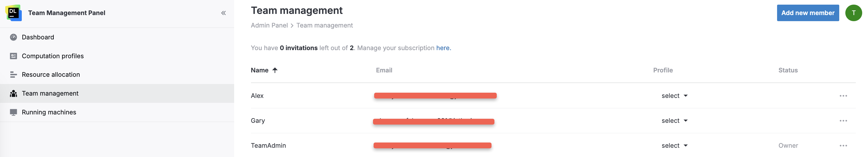This screenshot has height=157, width=868.
Task: Open more options for Gary row
Action: (x=843, y=121)
